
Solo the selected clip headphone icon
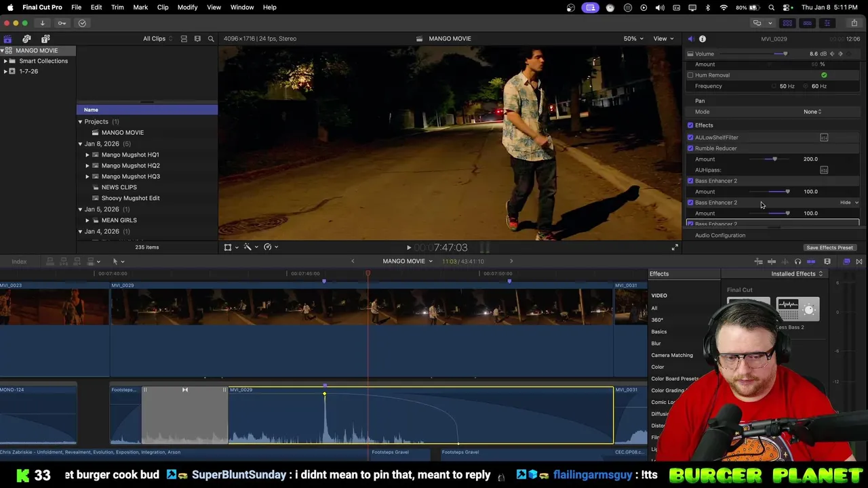click(797, 262)
